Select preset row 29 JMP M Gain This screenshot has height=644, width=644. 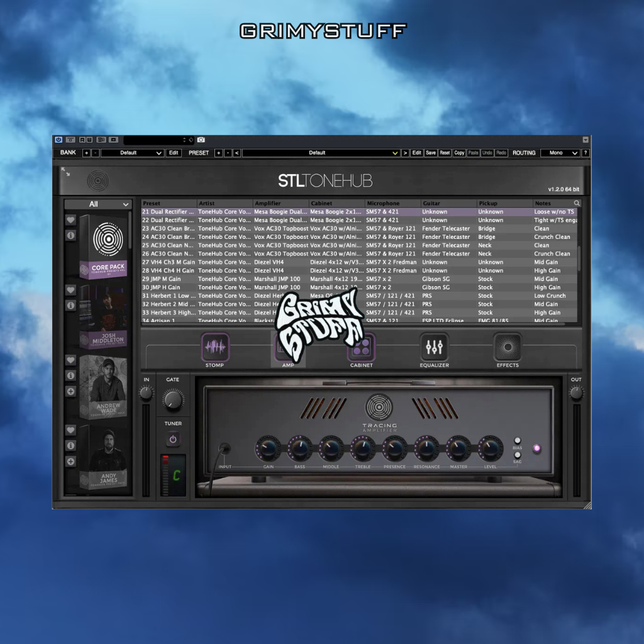(x=359, y=279)
